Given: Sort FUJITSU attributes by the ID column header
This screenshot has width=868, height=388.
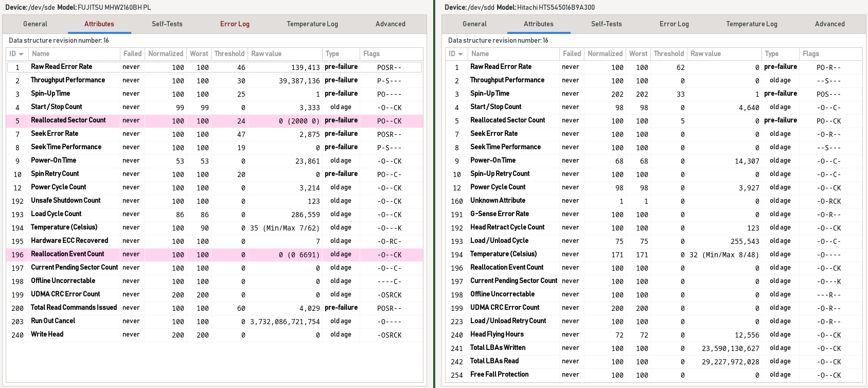Looking at the screenshot, I should click(x=16, y=54).
